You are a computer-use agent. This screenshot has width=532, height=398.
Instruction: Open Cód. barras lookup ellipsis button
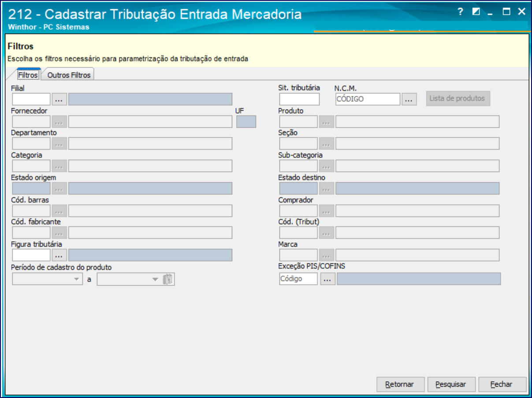point(60,210)
